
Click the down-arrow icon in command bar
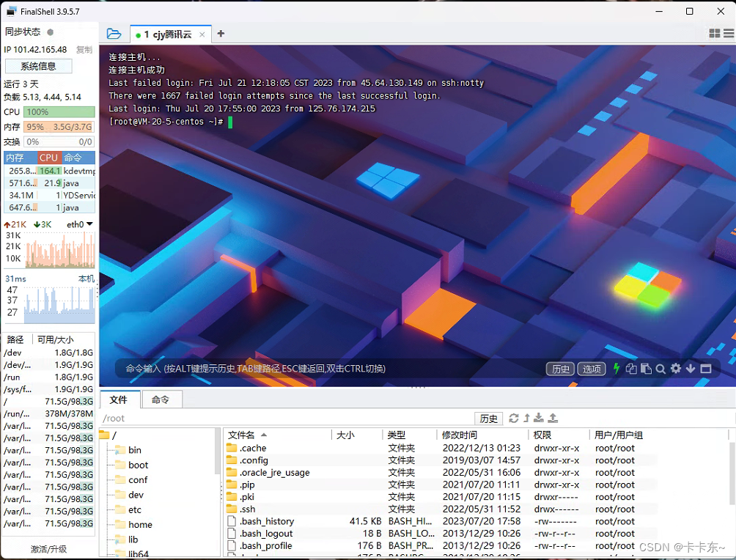691,369
